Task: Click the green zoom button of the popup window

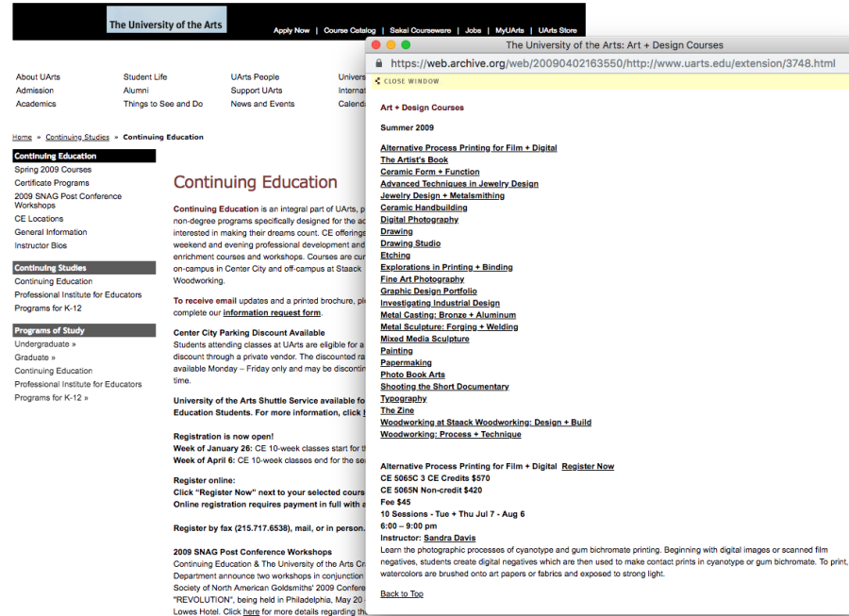Action: 406,45
